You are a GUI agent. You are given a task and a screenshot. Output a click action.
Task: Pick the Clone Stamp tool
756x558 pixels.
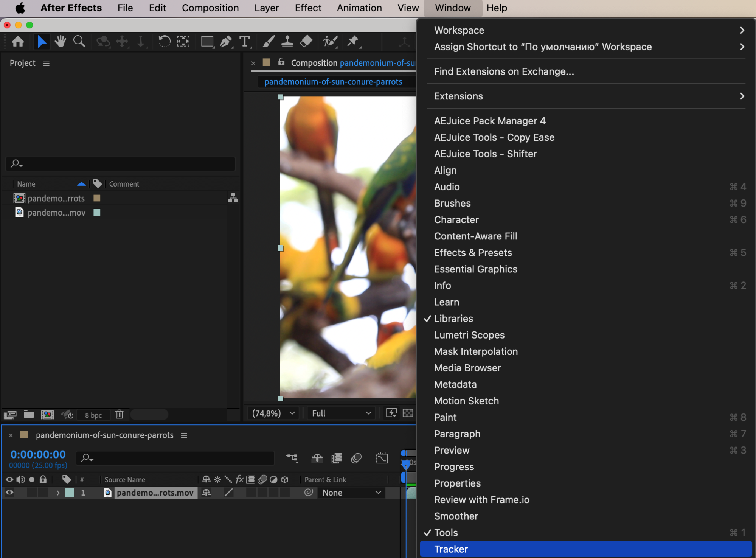click(287, 41)
